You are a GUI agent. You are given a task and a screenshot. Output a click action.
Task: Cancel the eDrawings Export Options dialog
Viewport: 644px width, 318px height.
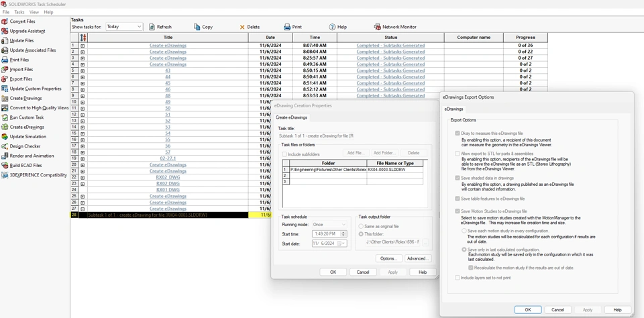click(557, 310)
